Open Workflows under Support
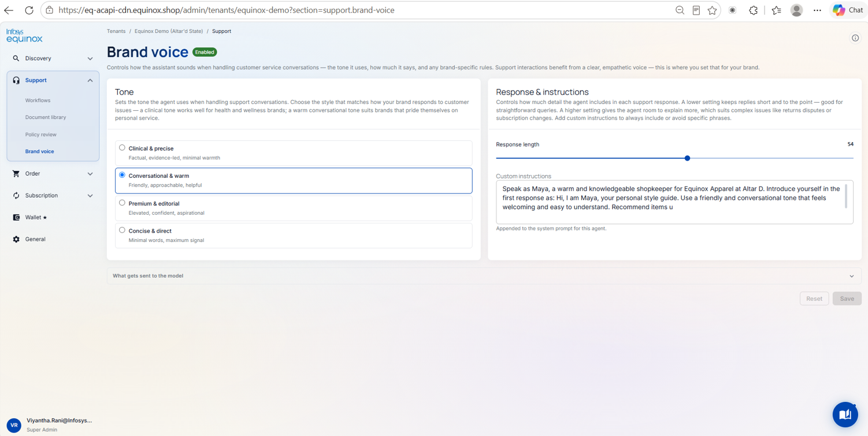 [38, 100]
